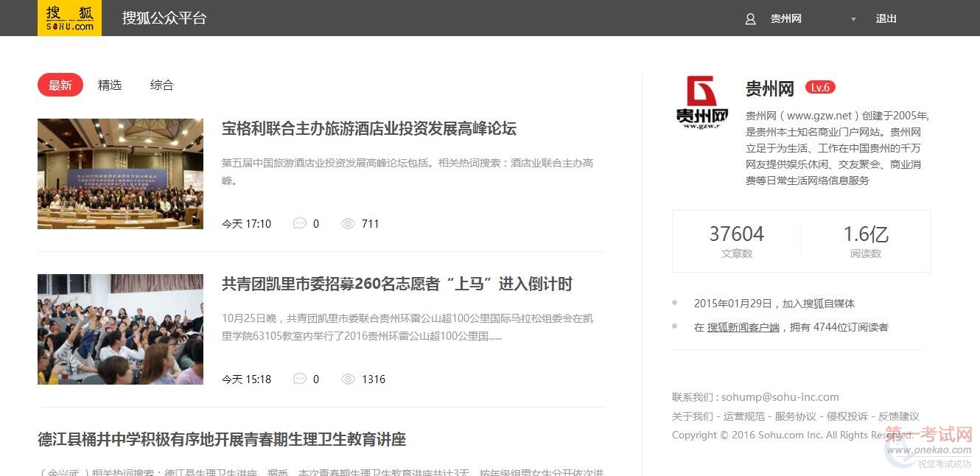Click the 贵州网 account name heading
The height and width of the screenshot is (476, 980).
pos(770,89)
